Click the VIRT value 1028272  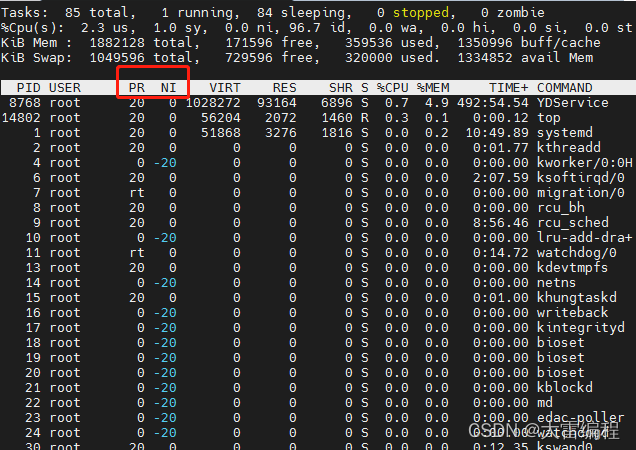click(x=213, y=103)
